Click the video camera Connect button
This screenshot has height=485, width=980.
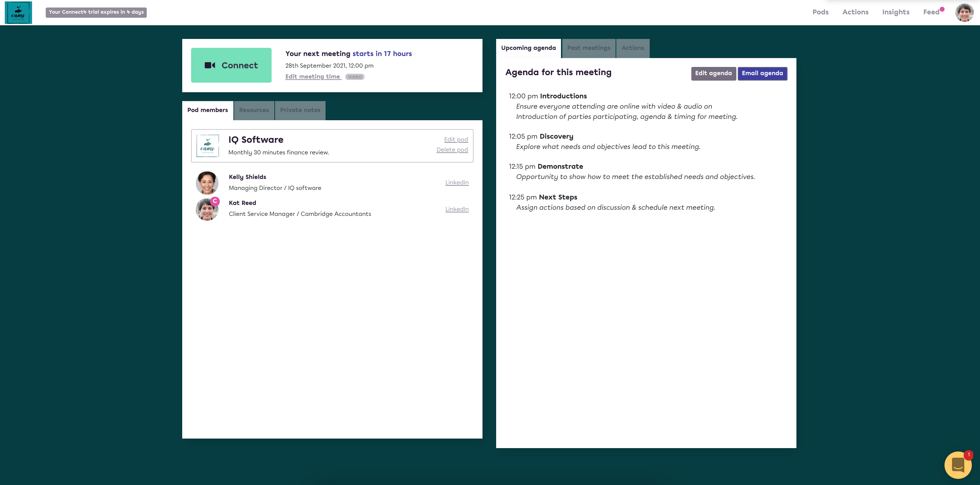[231, 65]
